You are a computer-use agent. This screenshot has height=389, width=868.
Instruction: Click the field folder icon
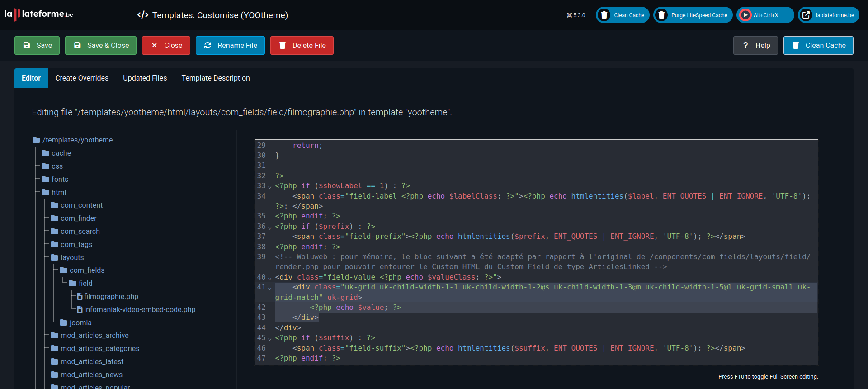[x=73, y=283]
